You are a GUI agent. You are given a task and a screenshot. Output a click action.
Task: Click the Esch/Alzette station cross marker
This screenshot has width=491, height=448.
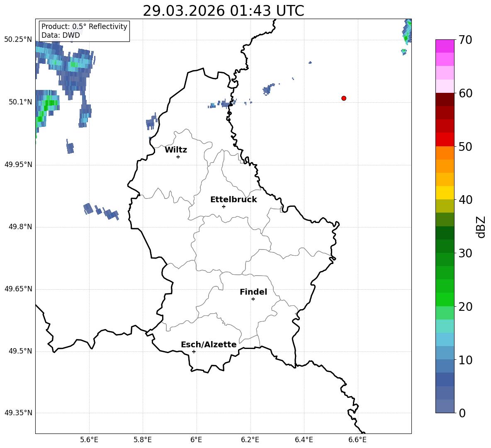[x=194, y=351]
